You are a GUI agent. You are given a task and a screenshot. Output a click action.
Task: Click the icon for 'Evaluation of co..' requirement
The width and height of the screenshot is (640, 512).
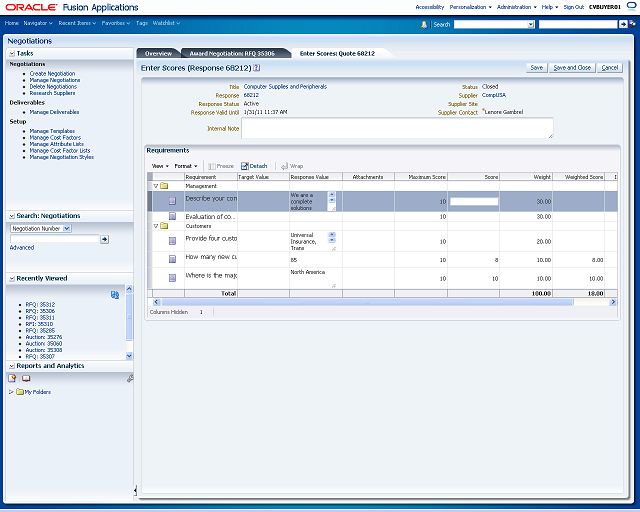[x=172, y=216]
